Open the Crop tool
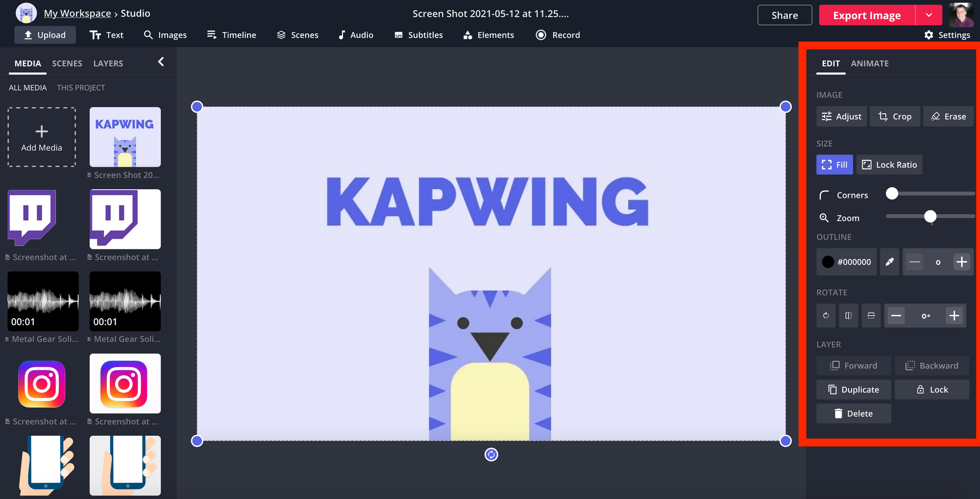Image resolution: width=980 pixels, height=499 pixels. click(x=895, y=117)
